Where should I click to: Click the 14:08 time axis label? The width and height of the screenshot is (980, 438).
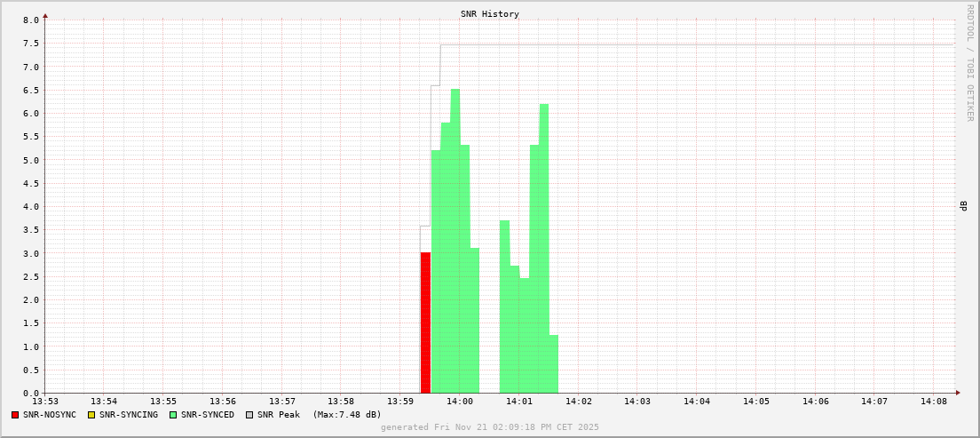click(934, 402)
